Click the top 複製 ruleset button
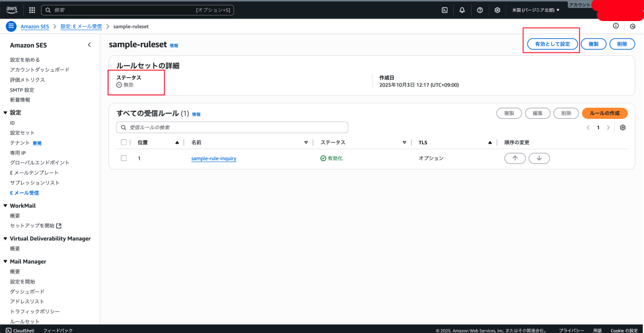Viewport: 644px width, 333px height. tap(593, 44)
